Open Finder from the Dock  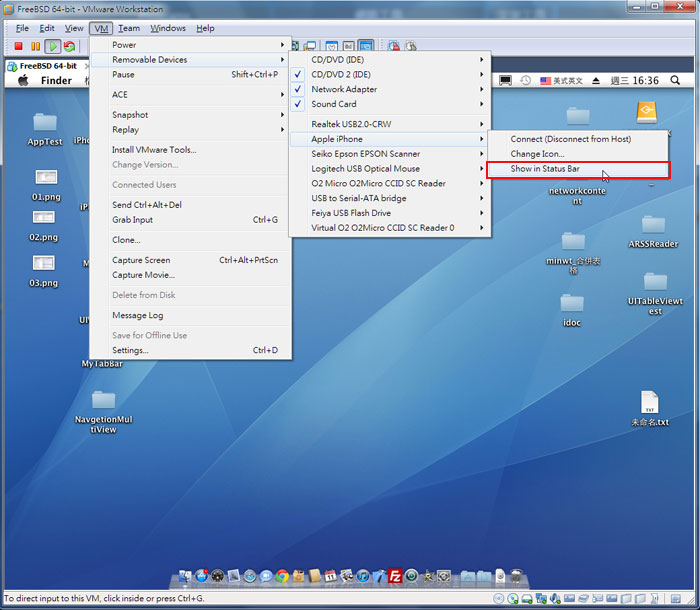coord(185,576)
